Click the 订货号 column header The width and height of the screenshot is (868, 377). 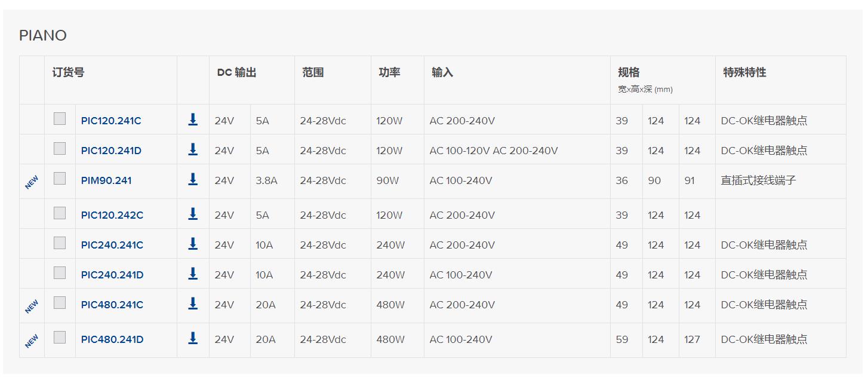pyautogui.click(x=68, y=72)
